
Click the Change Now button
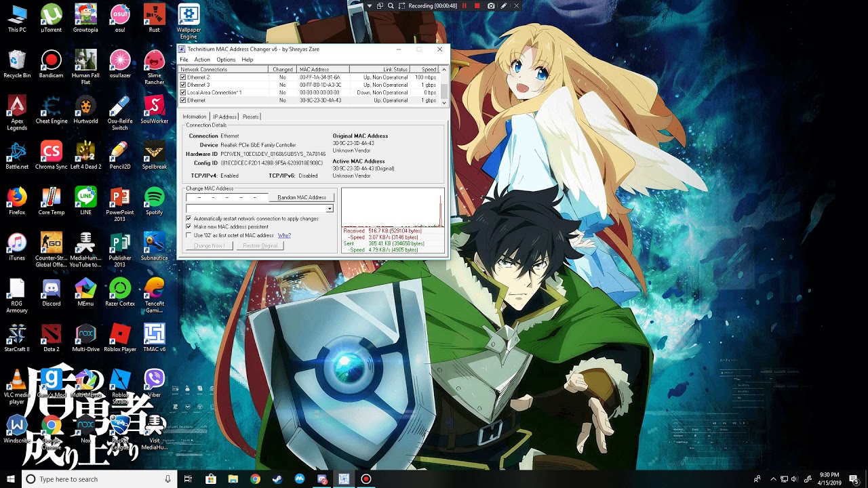point(210,245)
